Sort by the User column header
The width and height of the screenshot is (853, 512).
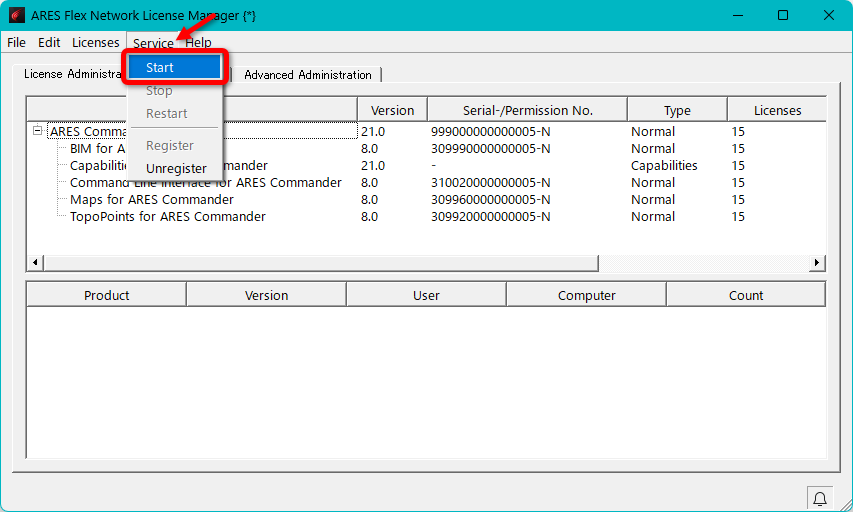click(x=426, y=295)
